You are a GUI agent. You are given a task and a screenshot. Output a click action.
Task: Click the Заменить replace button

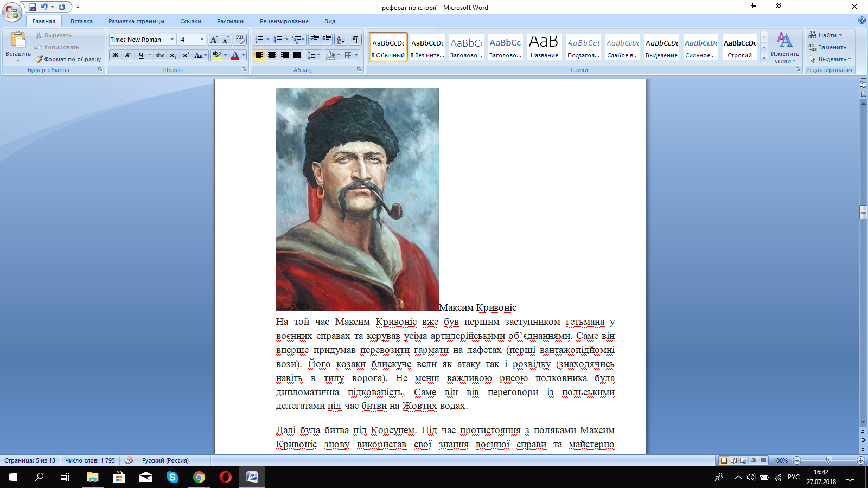[827, 47]
